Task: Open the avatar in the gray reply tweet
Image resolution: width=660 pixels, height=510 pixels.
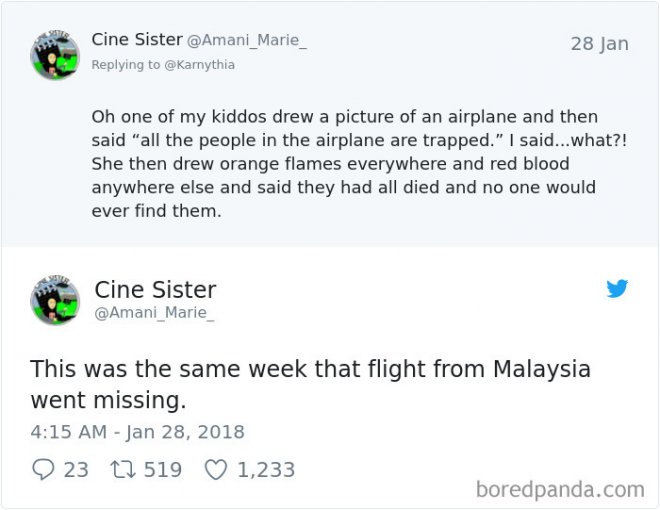Action: pyautogui.click(x=54, y=55)
